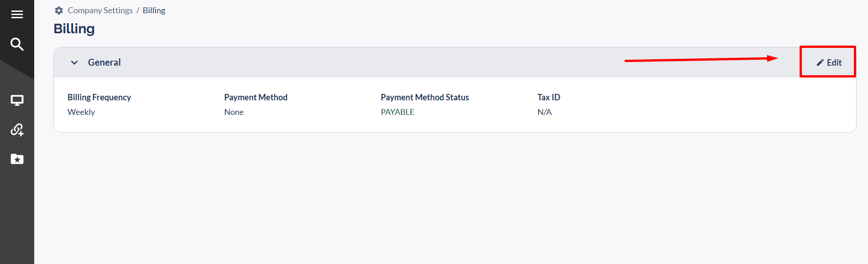Click the Weekly billing frequency value
Screen dimensions: 868x264
pos(81,112)
